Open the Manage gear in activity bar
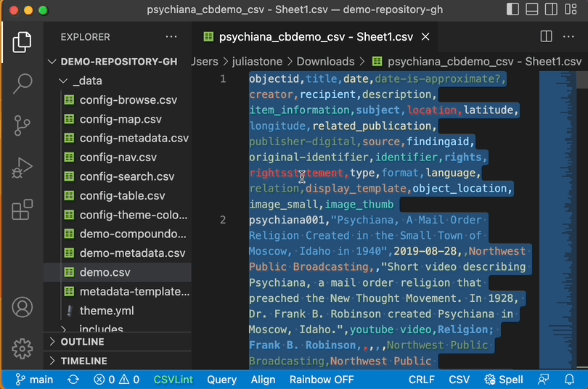Viewport: 588px width, 389px height. coord(22,349)
